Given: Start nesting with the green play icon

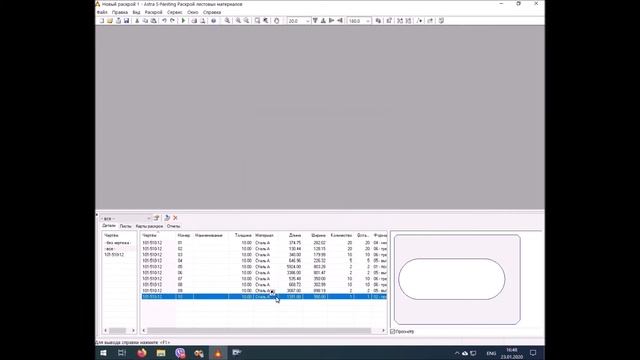Looking at the screenshot, I should pos(183,20).
